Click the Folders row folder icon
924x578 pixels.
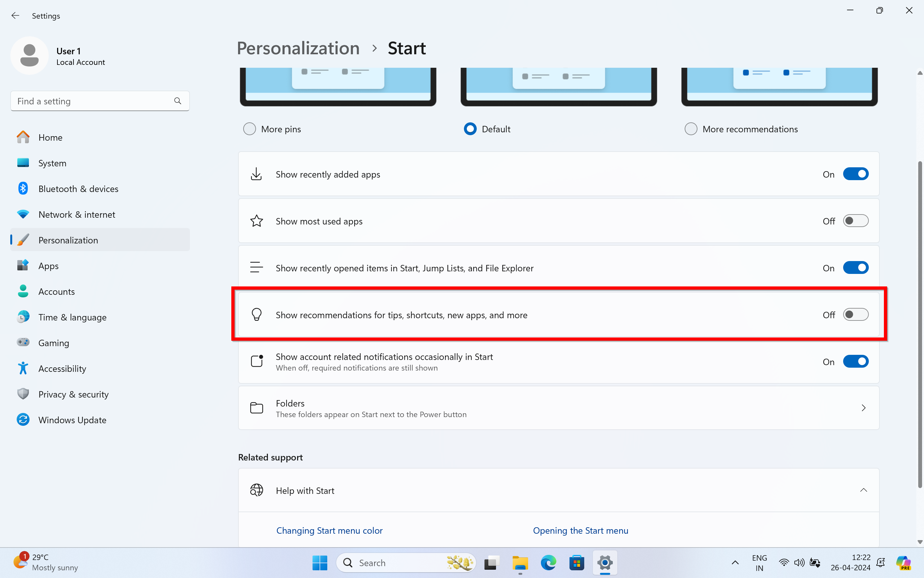point(257,408)
